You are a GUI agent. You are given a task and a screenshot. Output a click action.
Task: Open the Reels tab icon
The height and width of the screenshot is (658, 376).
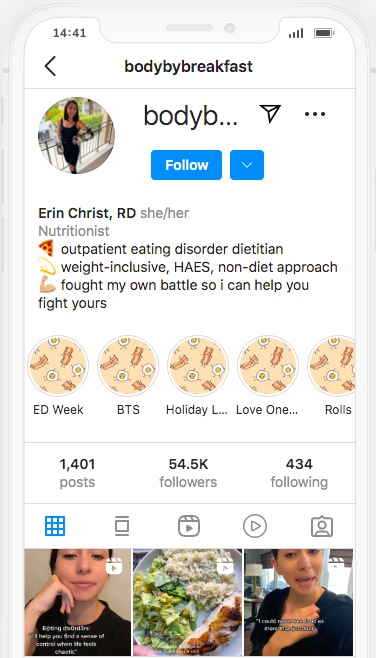[x=189, y=526]
